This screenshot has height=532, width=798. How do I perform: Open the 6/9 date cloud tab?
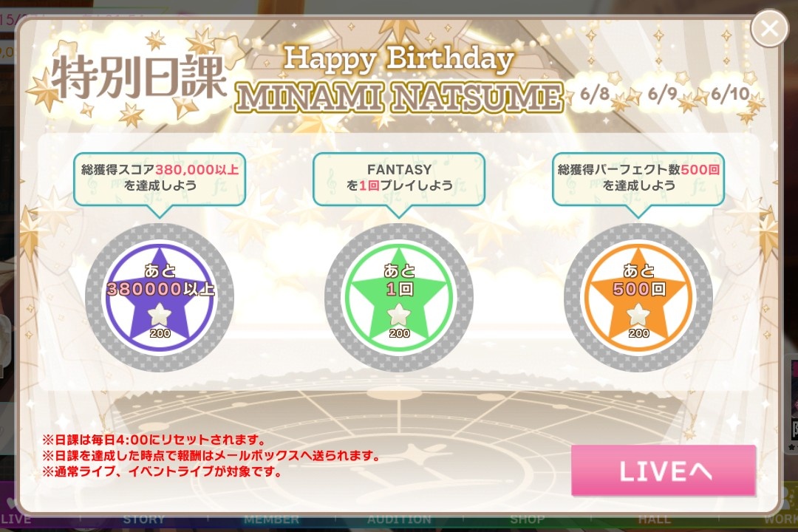coord(662,93)
